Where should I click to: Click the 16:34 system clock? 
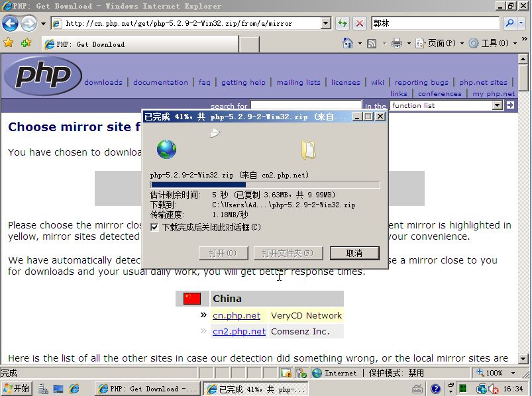(513, 389)
